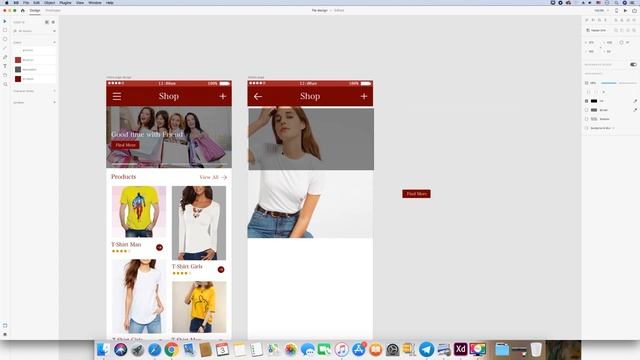This screenshot has height=360, width=640.
Task: Go to the XD Home screen icon
Action: (x=22, y=10)
